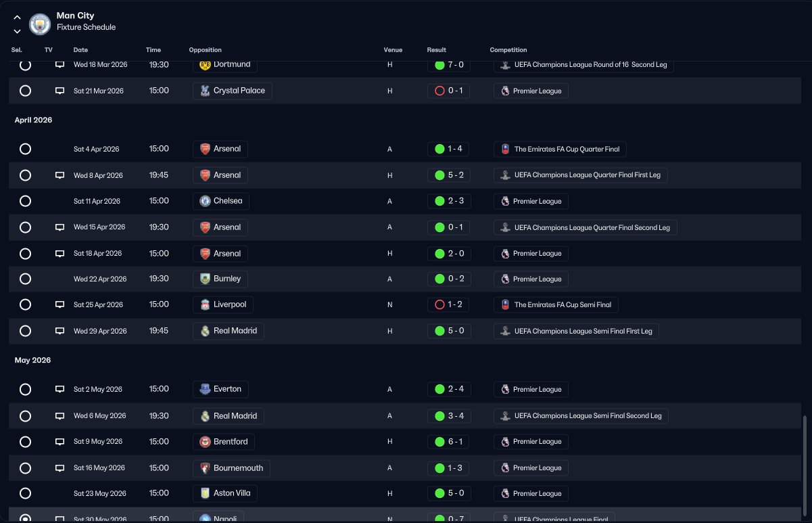Click the Man City club badge icon

(x=41, y=24)
